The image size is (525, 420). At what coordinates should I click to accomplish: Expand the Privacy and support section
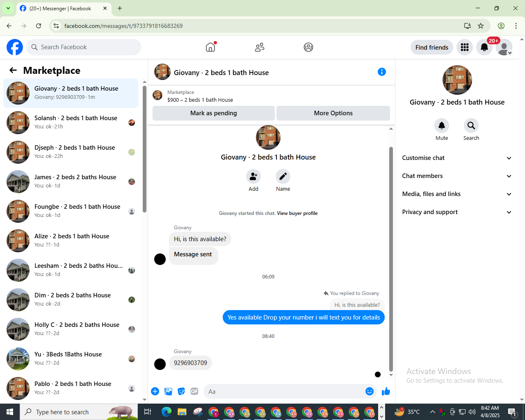coord(457,212)
